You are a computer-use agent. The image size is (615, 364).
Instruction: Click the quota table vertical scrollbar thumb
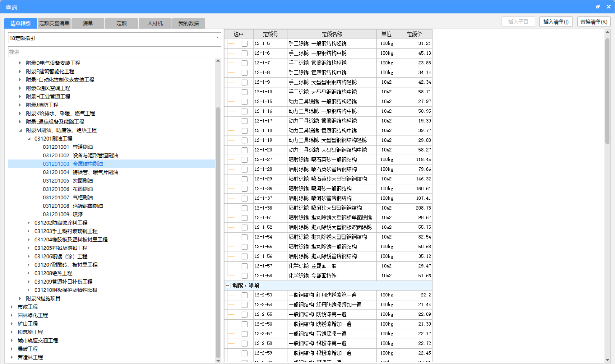(x=607, y=91)
